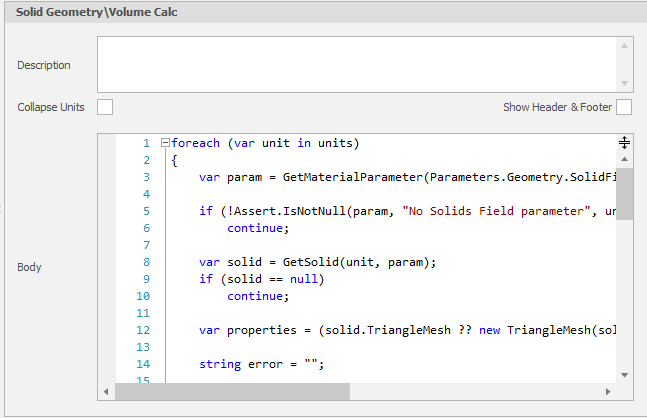Click 'properties' variable on line 12
This screenshot has height=418, width=647.
click(262, 331)
